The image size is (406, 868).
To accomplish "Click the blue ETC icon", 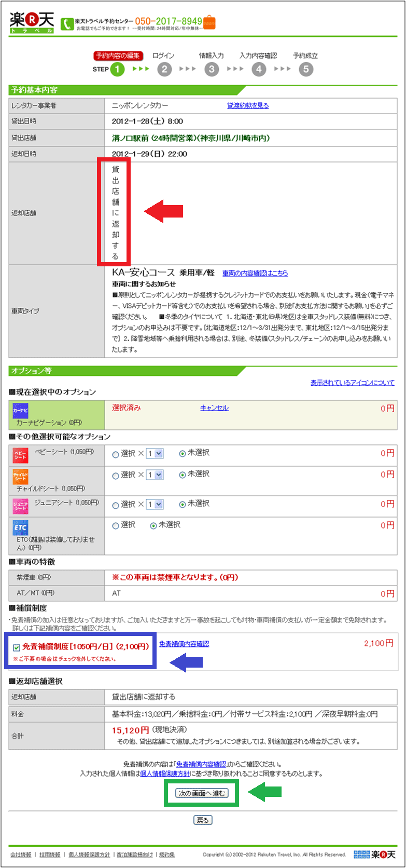I will pos(20,527).
